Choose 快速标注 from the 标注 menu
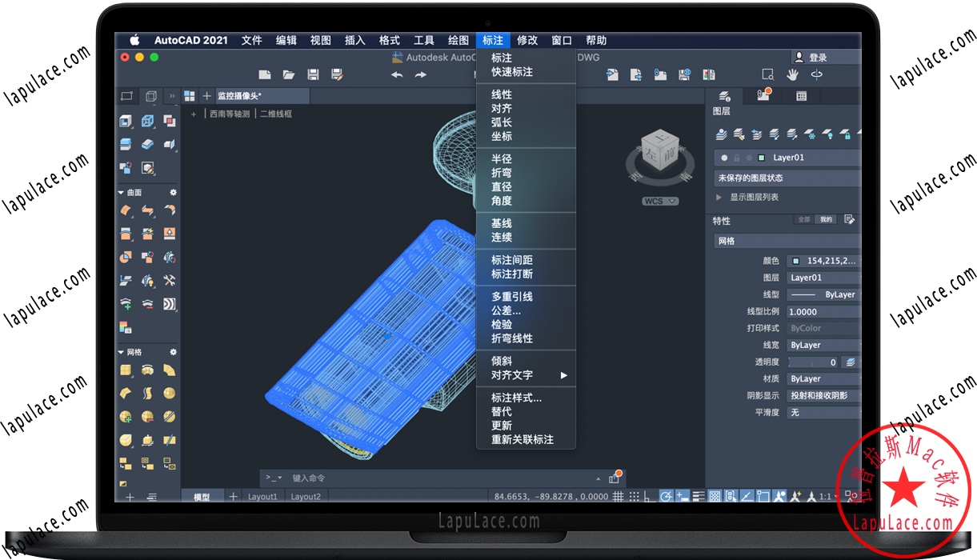Viewport: 977px width, 560px height. (512, 72)
